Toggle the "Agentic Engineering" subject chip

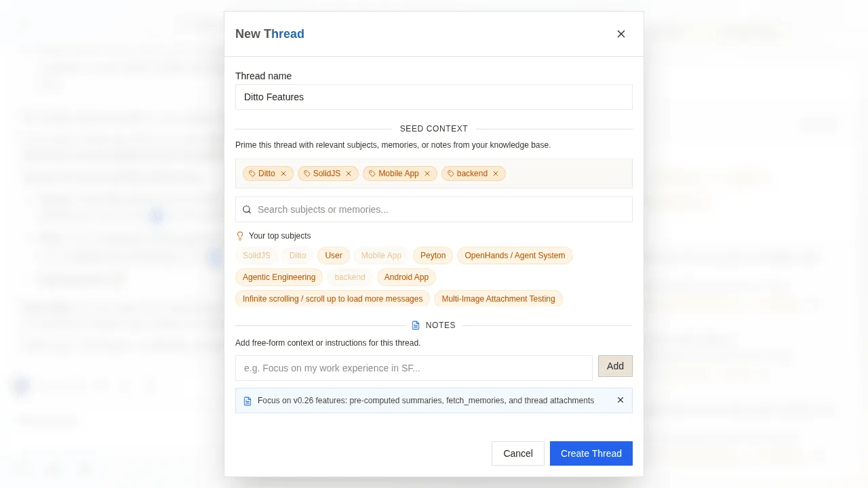tap(279, 277)
